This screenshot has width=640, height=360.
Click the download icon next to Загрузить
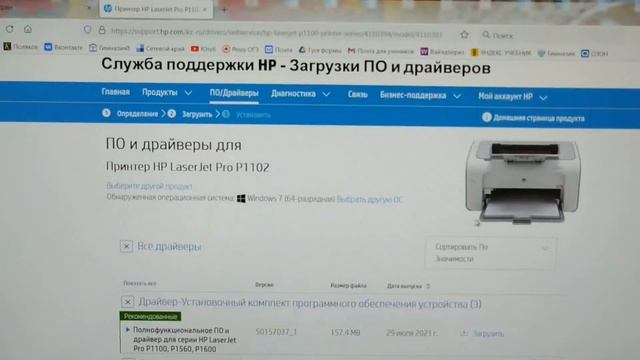pyautogui.click(x=464, y=333)
